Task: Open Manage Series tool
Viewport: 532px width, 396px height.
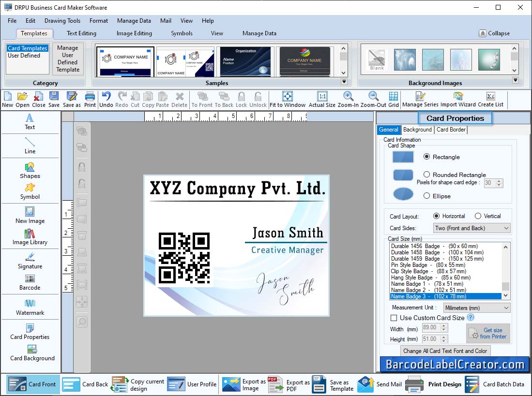Action: tap(420, 100)
